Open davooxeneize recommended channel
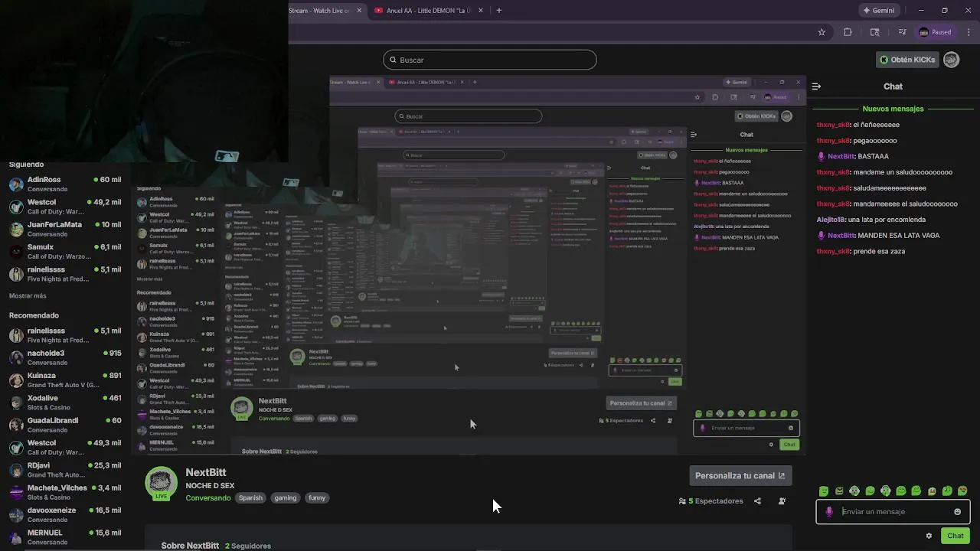980x551 pixels. [x=65, y=514]
